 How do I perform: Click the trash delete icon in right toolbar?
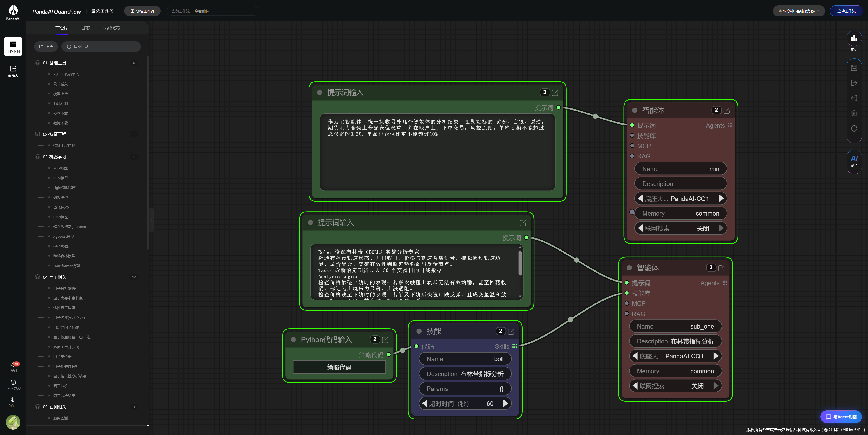coord(854,113)
